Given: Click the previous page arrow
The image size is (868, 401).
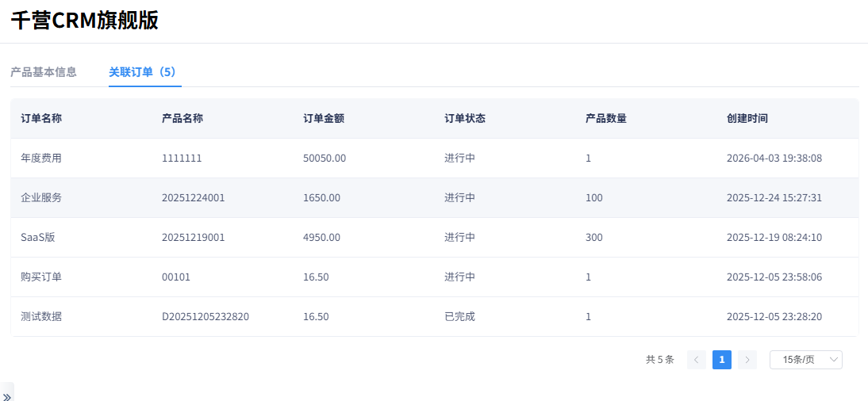Looking at the screenshot, I should click(696, 360).
